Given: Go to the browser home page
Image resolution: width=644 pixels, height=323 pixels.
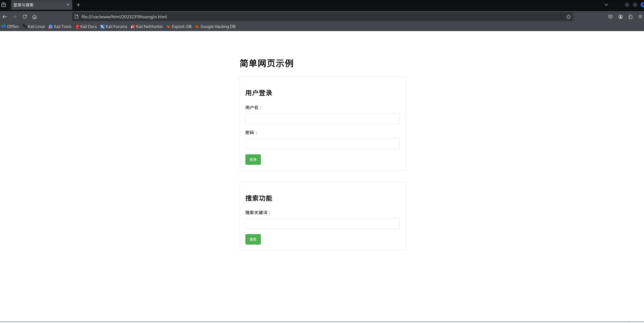Looking at the screenshot, I should tap(34, 17).
